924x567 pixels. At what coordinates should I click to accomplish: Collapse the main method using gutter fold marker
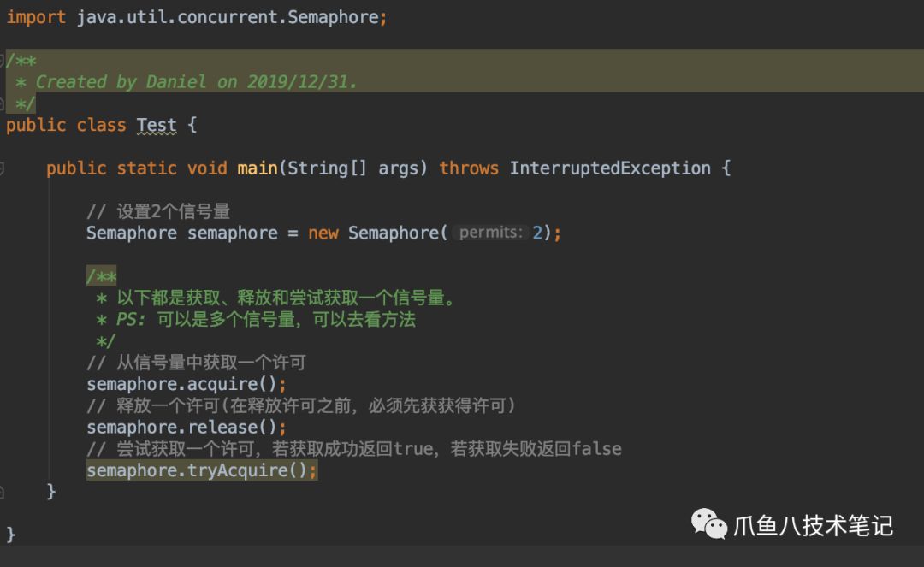[x=3, y=168]
